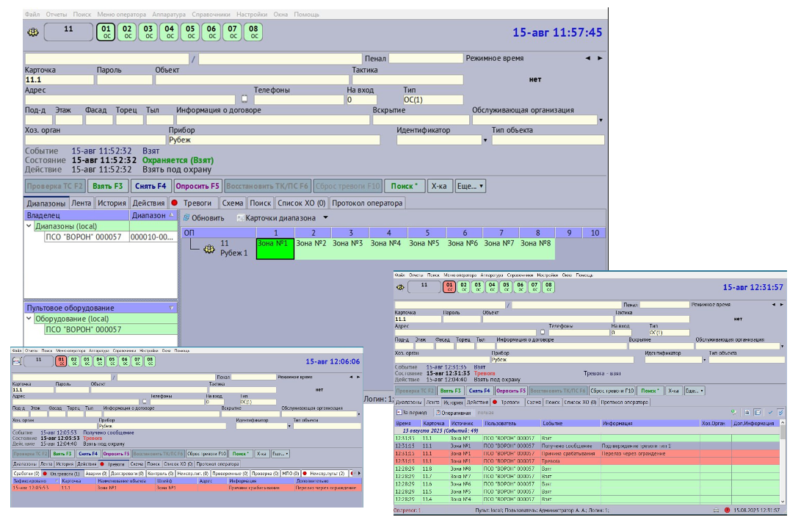Select green zone indicator 05 in the 11:57:45 window
This screenshot has width=812, height=520.
(x=190, y=32)
